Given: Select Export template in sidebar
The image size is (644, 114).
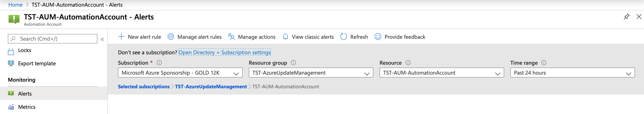Looking at the screenshot, I should coord(37,63).
